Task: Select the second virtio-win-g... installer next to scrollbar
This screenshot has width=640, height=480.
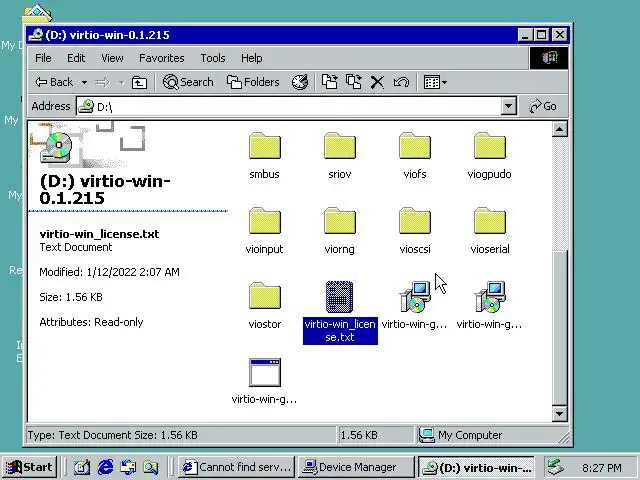Action: [x=490, y=297]
